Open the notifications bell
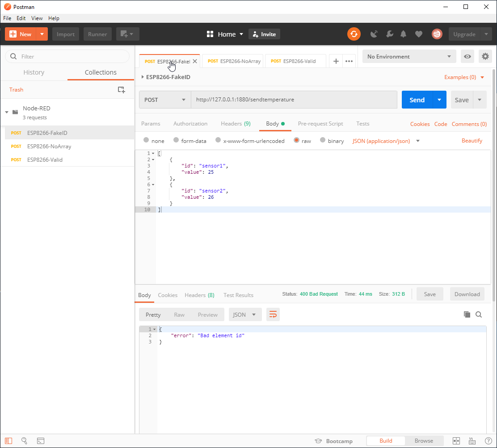497x448 pixels. coord(403,34)
